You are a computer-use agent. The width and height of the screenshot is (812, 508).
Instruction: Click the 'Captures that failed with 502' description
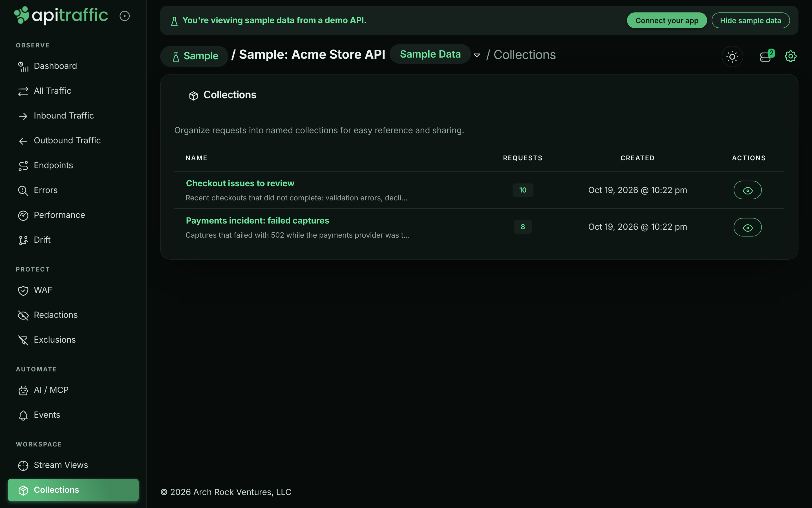click(298, 235)
